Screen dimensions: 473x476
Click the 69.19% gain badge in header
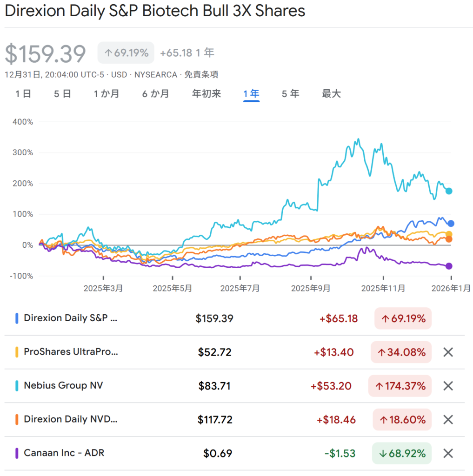tap(126, 53)
